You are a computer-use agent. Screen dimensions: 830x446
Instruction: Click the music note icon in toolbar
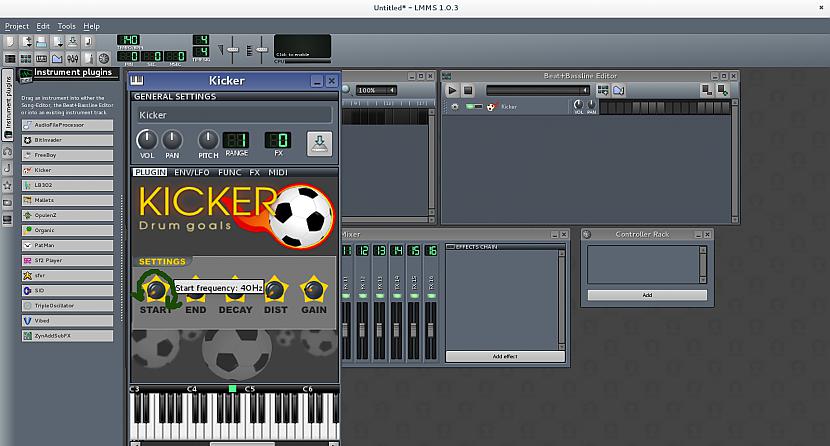(x=88, y=42)
